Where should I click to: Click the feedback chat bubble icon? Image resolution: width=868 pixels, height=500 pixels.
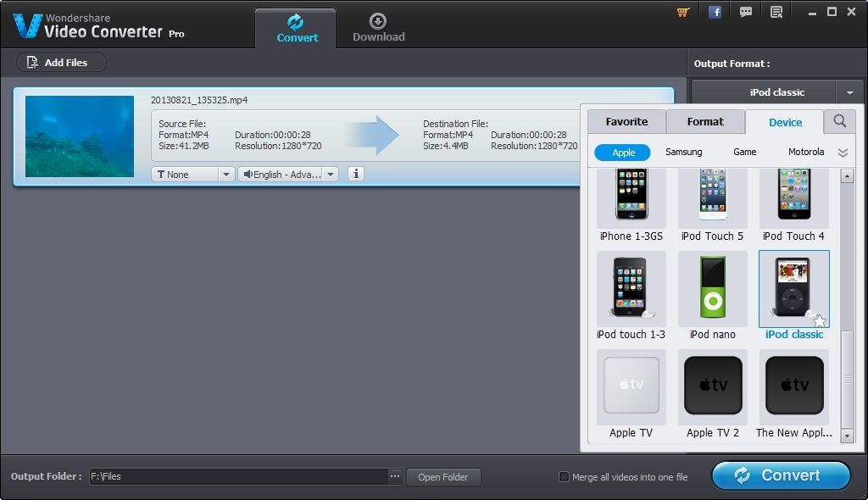[x=746, y=12]
